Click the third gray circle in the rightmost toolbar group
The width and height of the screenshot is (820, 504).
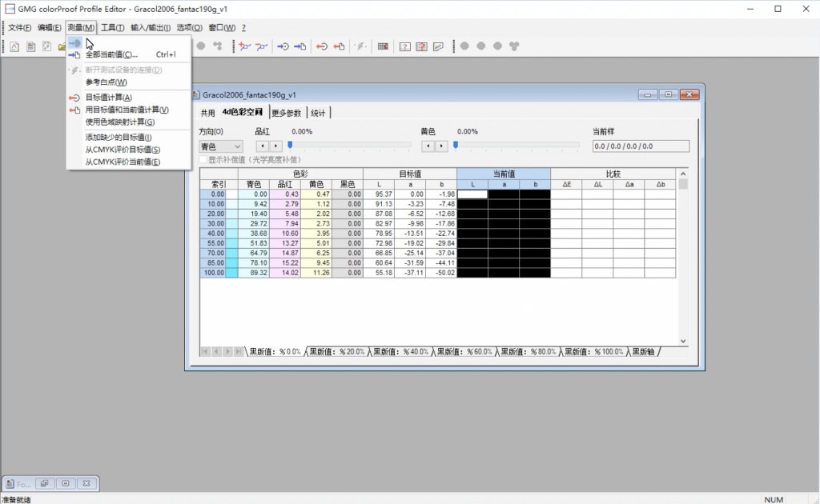(498, 46)
